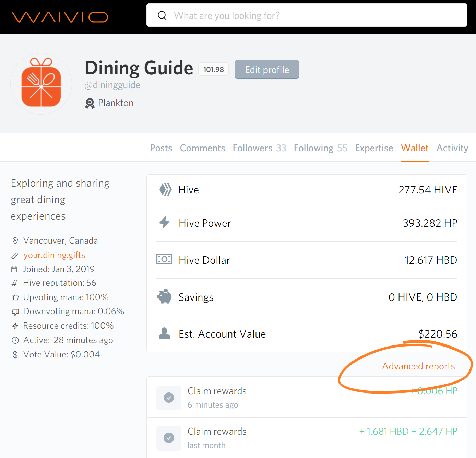Viewport: 476px width, 458px height.
Task: Click the calendar icon by Joined date
Action: pos(14,269)
